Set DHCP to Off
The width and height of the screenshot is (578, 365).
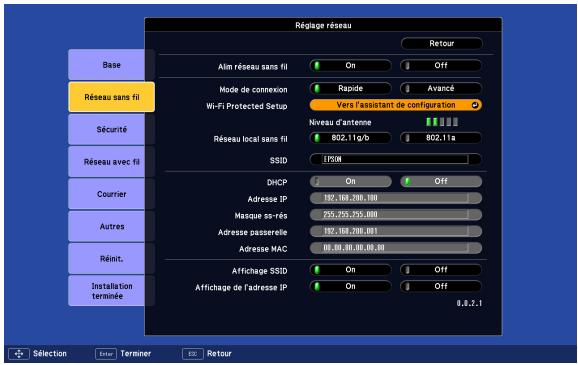441,181
